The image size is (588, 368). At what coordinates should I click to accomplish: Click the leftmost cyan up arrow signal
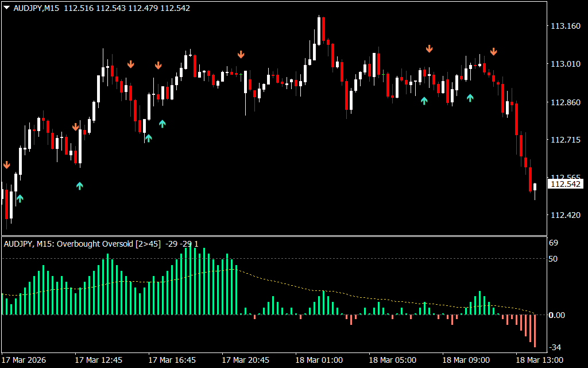20,198
